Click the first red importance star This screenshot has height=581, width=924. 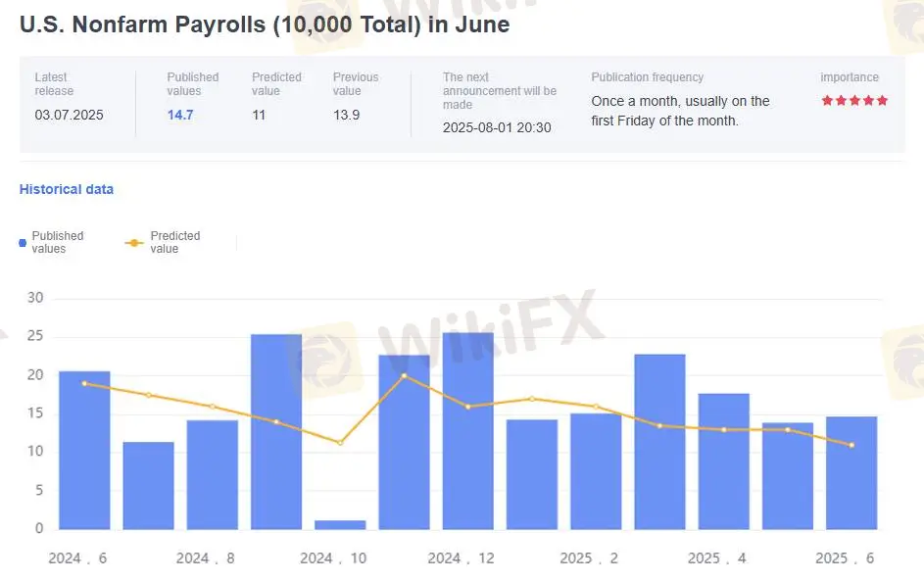click(x=827, y=101)
